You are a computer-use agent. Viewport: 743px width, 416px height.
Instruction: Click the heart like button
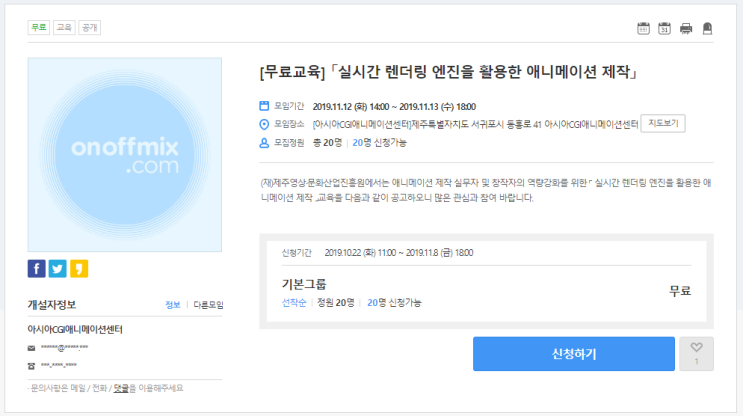click(696, 353)
